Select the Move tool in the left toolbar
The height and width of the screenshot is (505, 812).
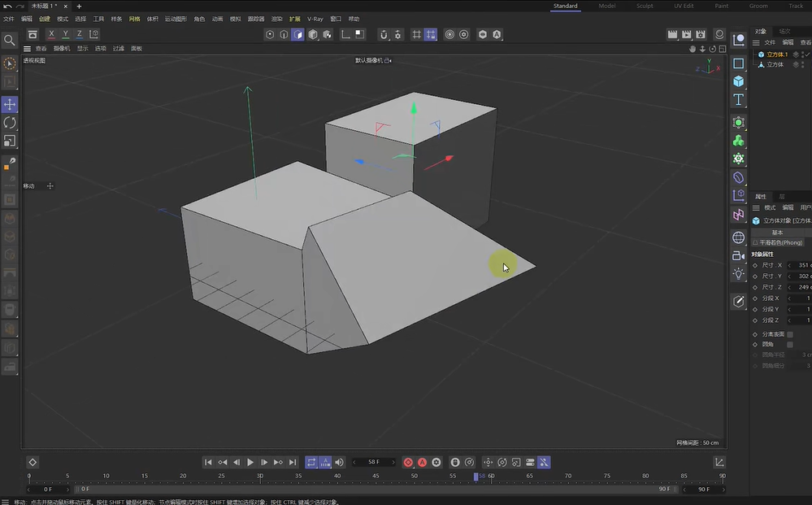10,104
